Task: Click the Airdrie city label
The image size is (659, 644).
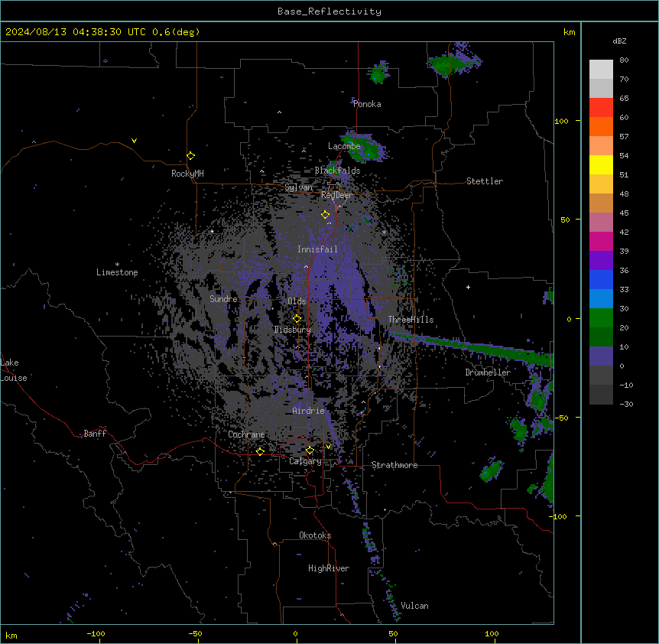Action: (x=309, y=411)
